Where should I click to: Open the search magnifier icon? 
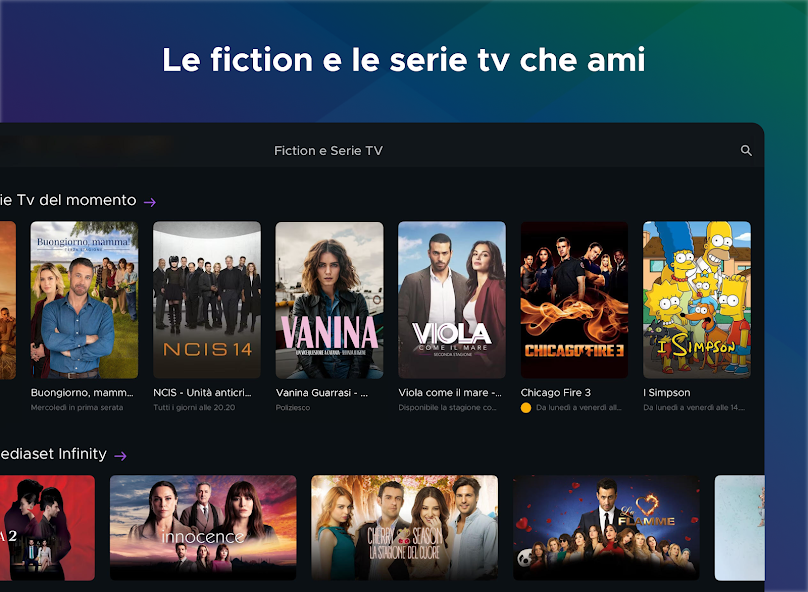(x=746, y=150)
